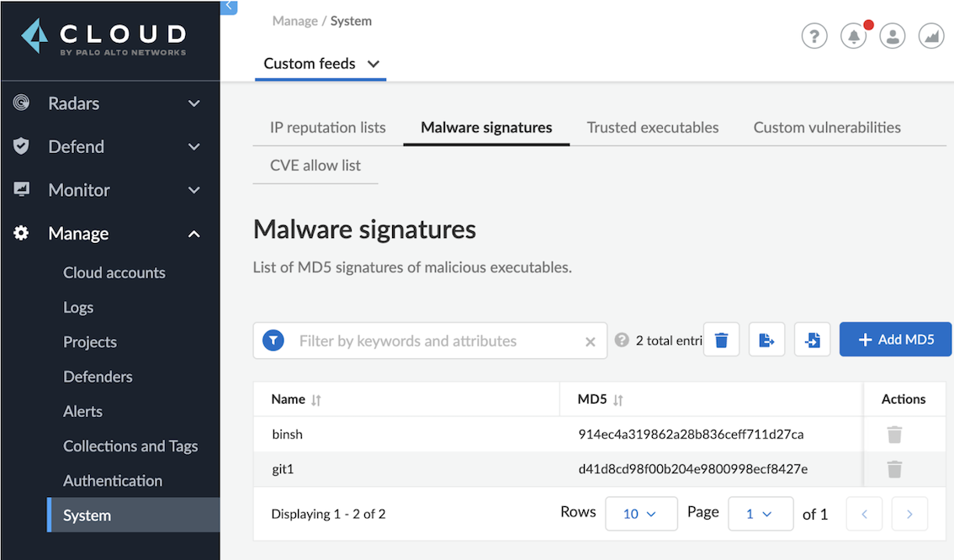This screenshot has height=560, width=954.
Task: Open the user profile icon
Action: tap(892, 36)
